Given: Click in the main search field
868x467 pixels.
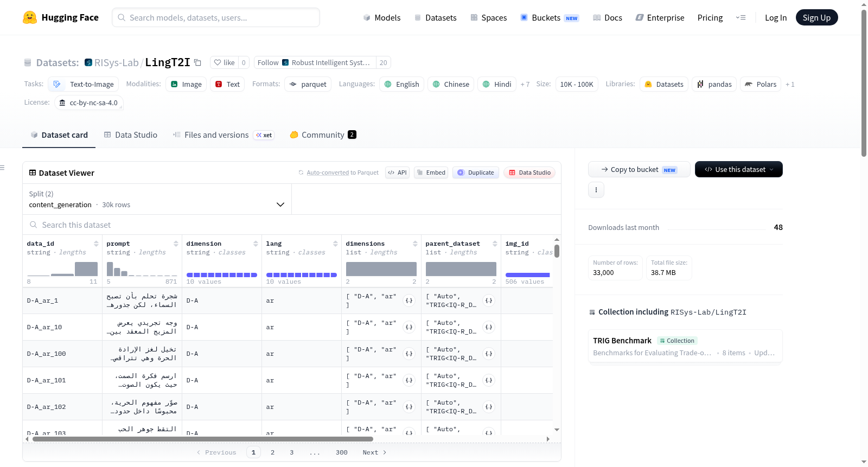Looking at the screenshot, I should pos(216,18).
